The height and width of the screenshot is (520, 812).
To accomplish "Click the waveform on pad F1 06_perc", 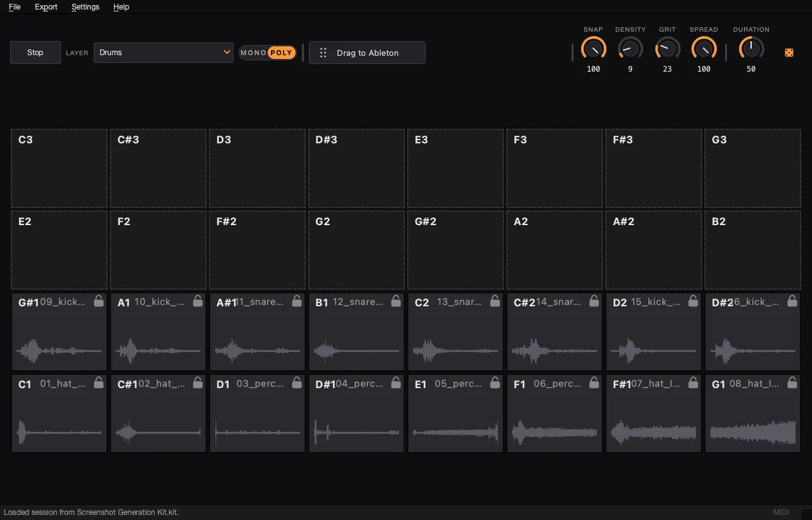I will [554, 432].
